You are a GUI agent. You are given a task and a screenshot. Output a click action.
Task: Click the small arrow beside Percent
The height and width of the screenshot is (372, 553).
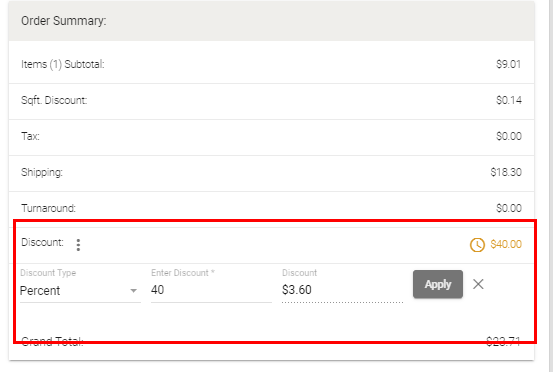point(133,291)
